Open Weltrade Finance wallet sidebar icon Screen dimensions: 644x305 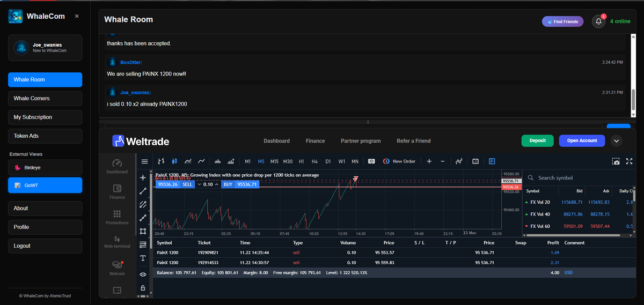(x=117, y=192)
